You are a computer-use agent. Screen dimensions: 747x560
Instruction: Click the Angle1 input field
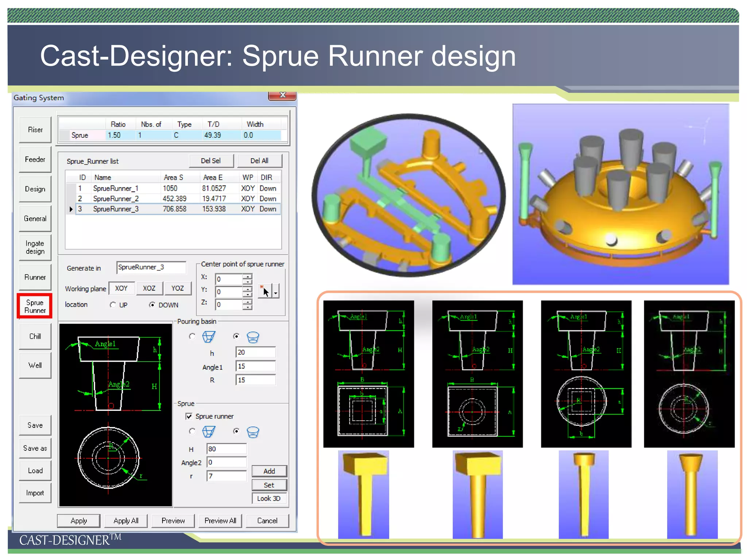(256, 366)
